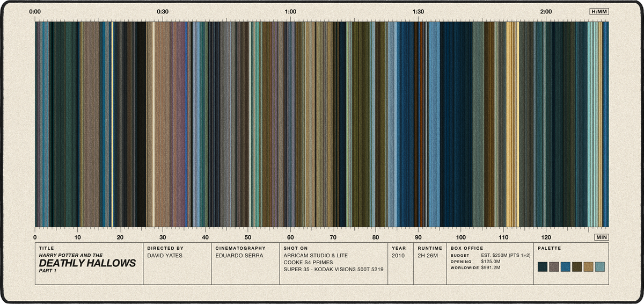Click the DEATHLY HALLOWS title text
This screenshot has height=304, width=644.
coord(87,263)
